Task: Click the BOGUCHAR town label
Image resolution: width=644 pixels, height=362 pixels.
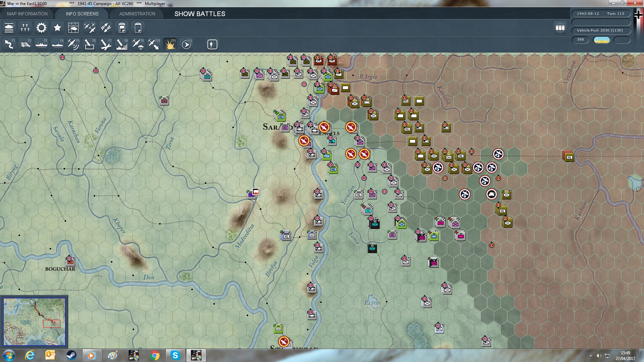Action: point(60,269)
